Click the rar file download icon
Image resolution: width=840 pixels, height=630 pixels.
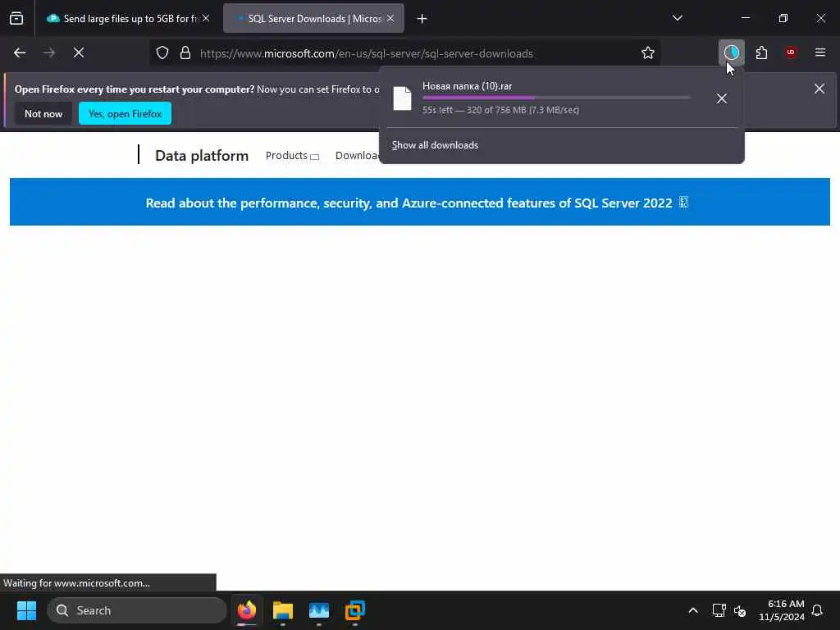click(402, 98)
